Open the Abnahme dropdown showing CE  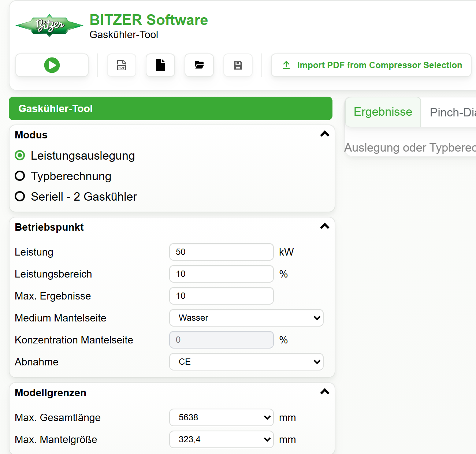point(246,362)
